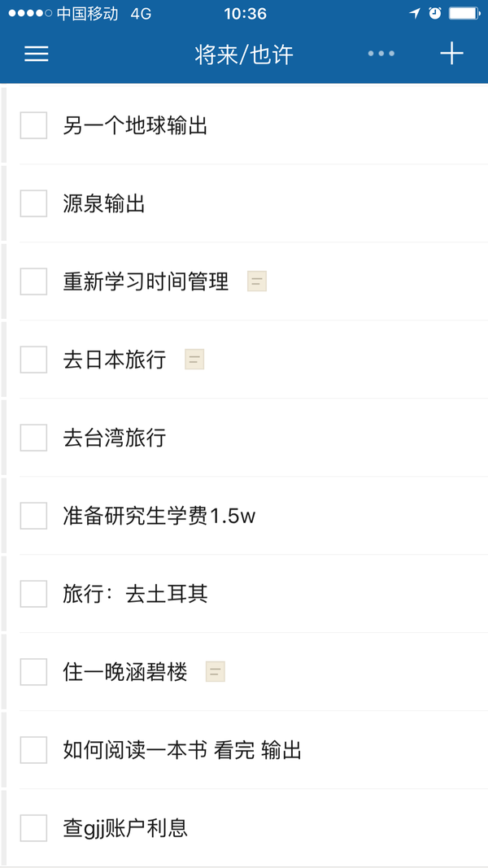Tick checkbox for 旅行：去土耳其
This screenshot has width=488, height=868.
tap(33, 593)
